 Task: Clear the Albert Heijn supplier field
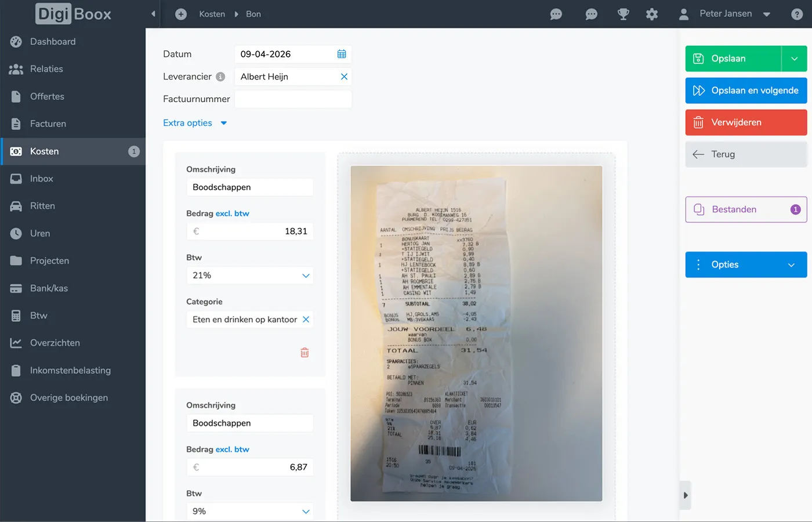(x=344, y=77)
